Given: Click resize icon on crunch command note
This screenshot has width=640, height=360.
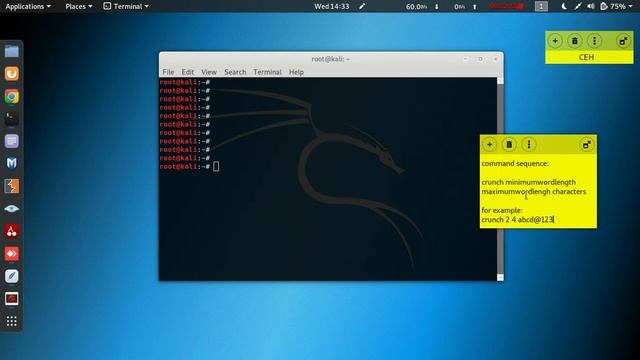Looking at the screenshot, I should tap(587, 144).
